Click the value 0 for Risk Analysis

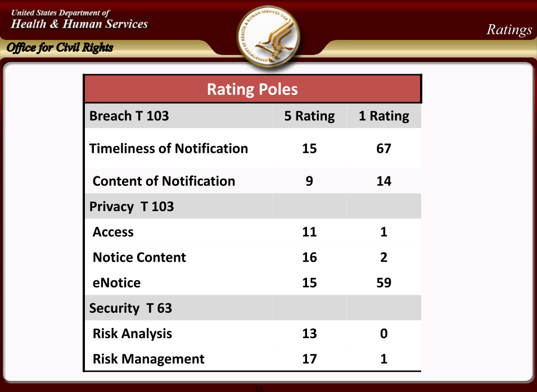(x=384, y=334)
